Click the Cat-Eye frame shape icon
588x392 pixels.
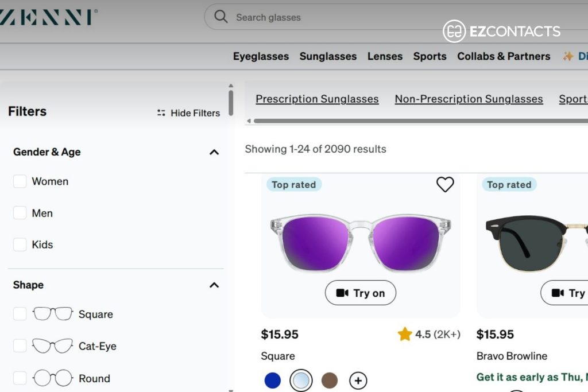52,346
